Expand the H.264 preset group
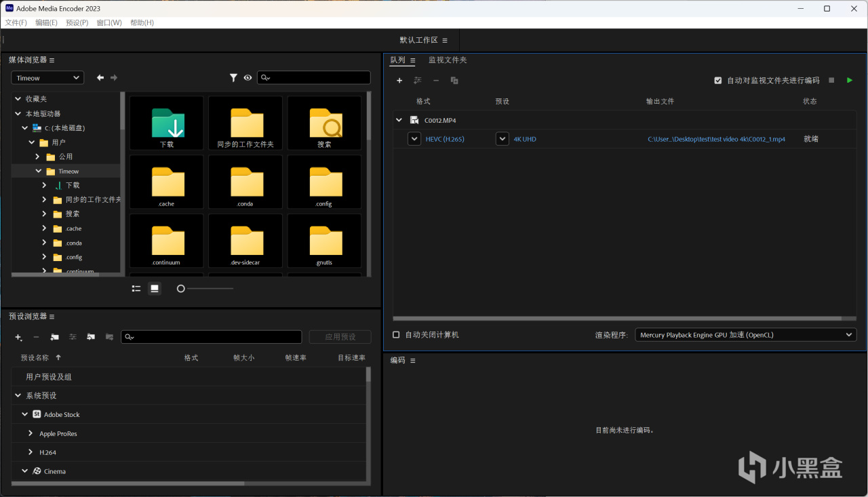The width and height of the screenshot is (868, 497). 31,452
